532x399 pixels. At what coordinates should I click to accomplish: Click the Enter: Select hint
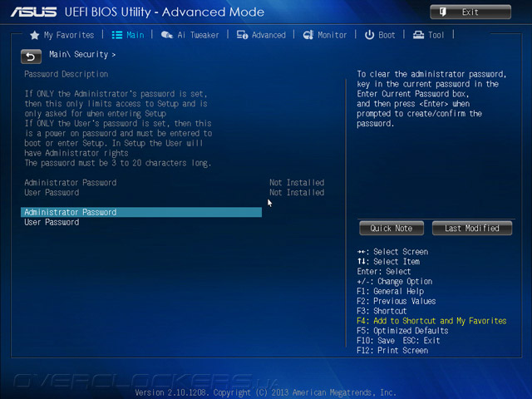(384, 272)
